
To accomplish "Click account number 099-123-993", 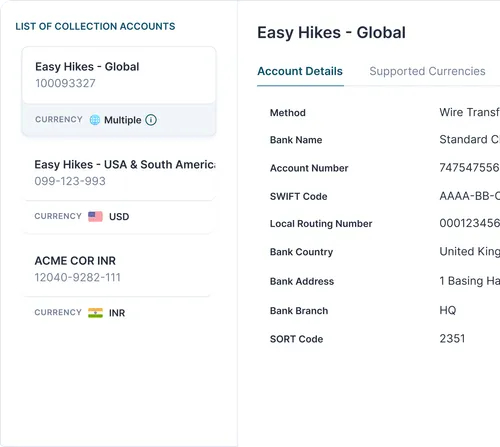I will point(70,181).
